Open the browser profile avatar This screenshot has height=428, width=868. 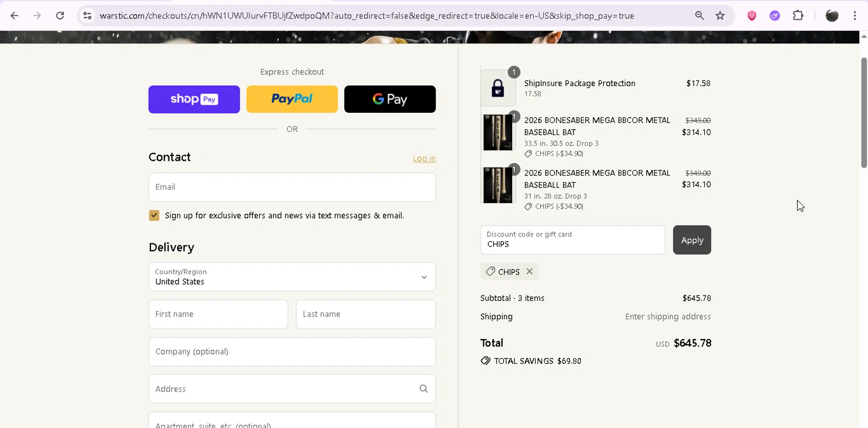[x=832, y=16]
